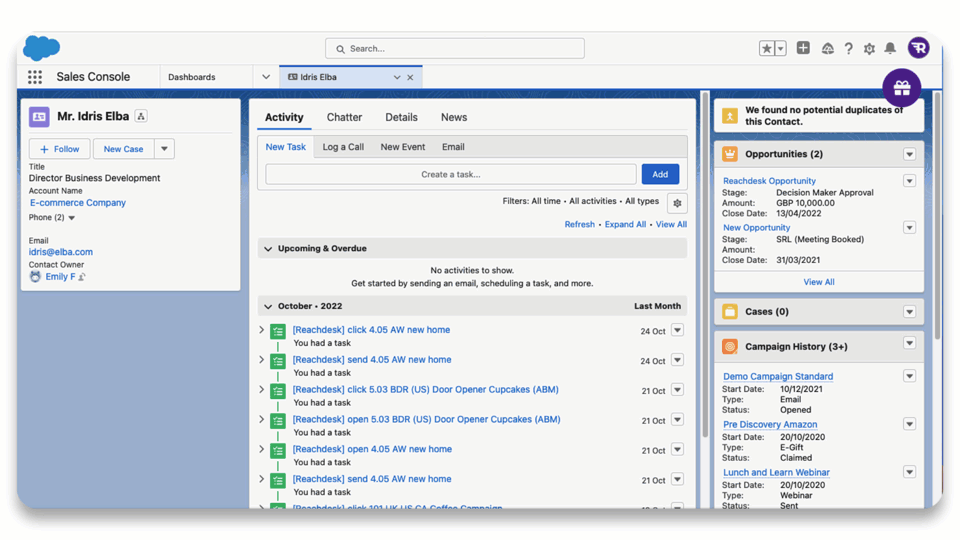Switch to the Chatter tab
This screenshot has height=540, width=960.
coord(344,118)
